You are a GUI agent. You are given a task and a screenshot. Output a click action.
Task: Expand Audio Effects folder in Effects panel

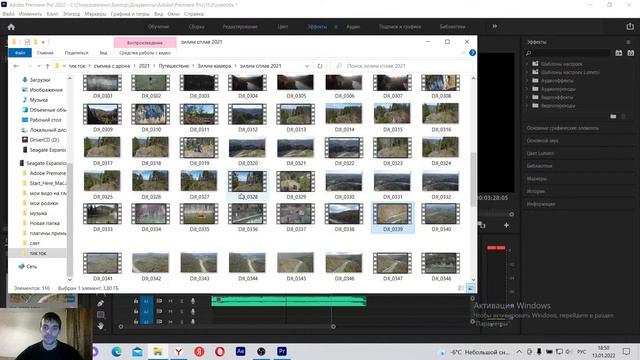coord(527,81)
